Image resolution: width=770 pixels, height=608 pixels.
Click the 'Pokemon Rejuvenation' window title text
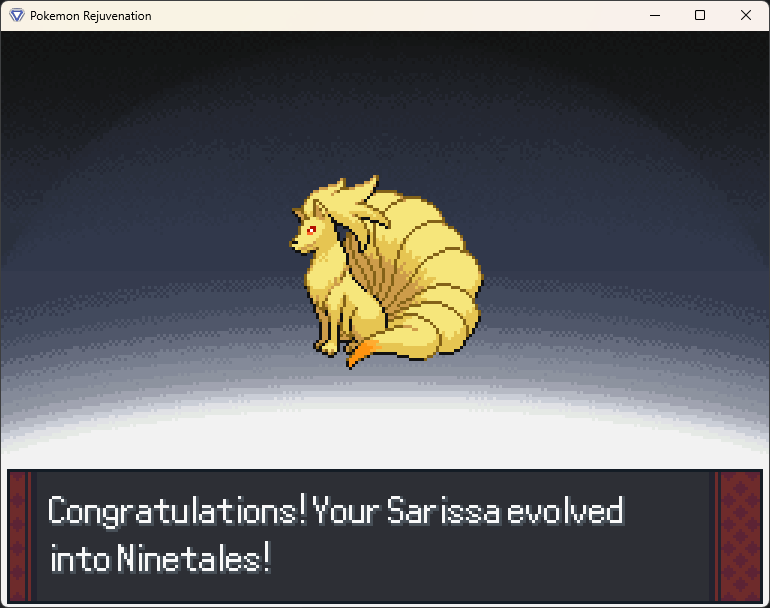[91, 16]
